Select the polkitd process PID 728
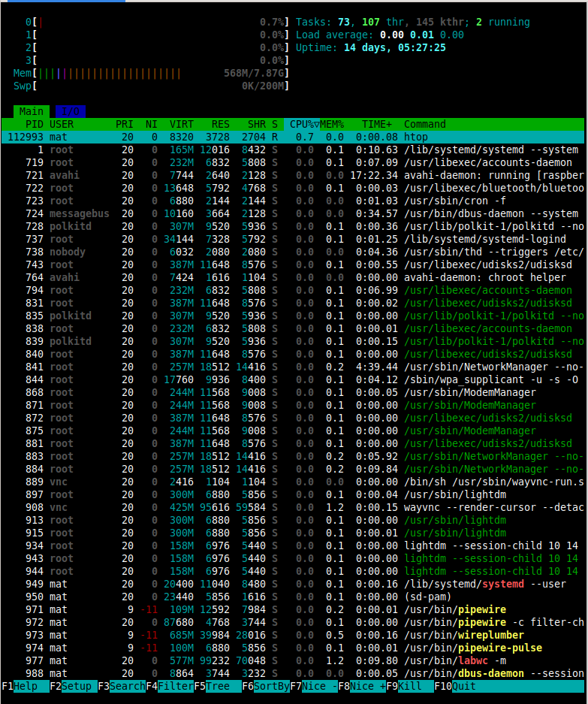The width and height of the screenshot is (588, 704). pyautogui.click(x=293, y=227)
